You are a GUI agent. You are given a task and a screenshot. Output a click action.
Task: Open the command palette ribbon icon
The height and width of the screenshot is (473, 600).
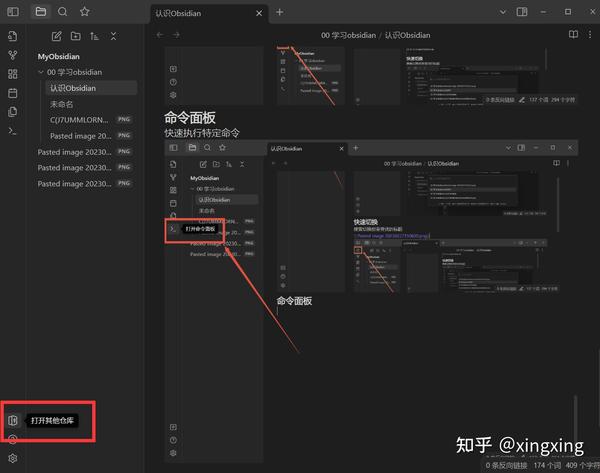tap(13, 131)
